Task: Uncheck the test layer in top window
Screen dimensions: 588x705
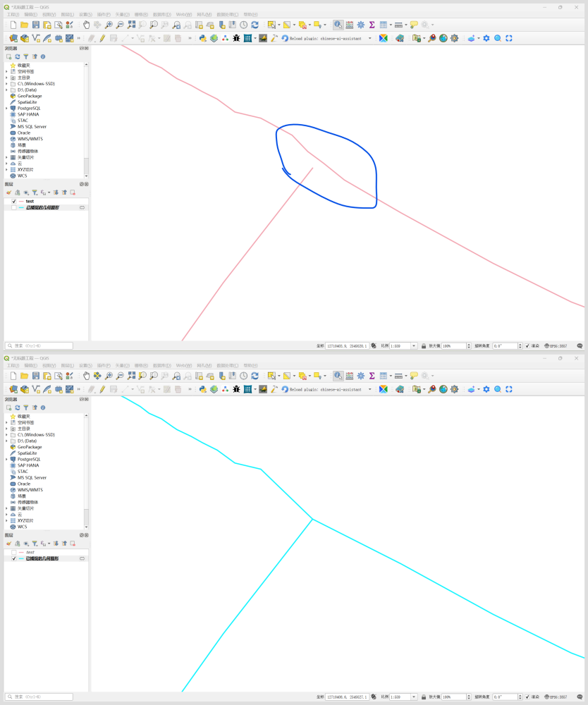Action: (13, 202)
